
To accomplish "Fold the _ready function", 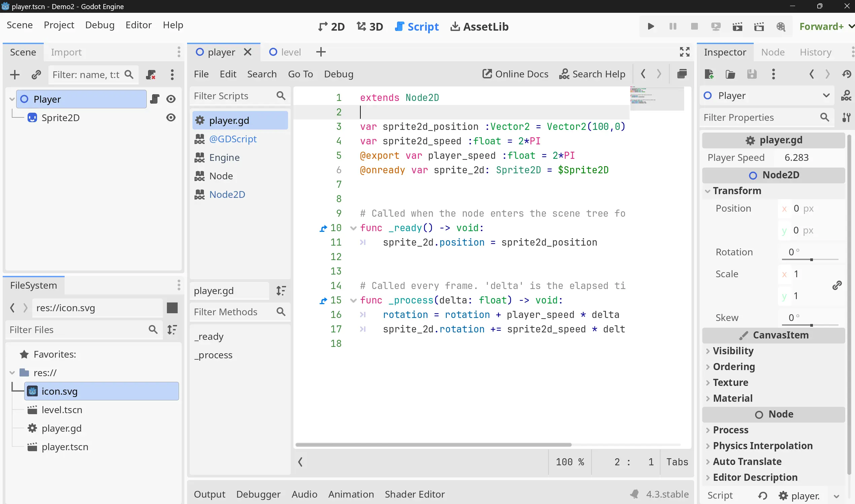I will point(353,228).
